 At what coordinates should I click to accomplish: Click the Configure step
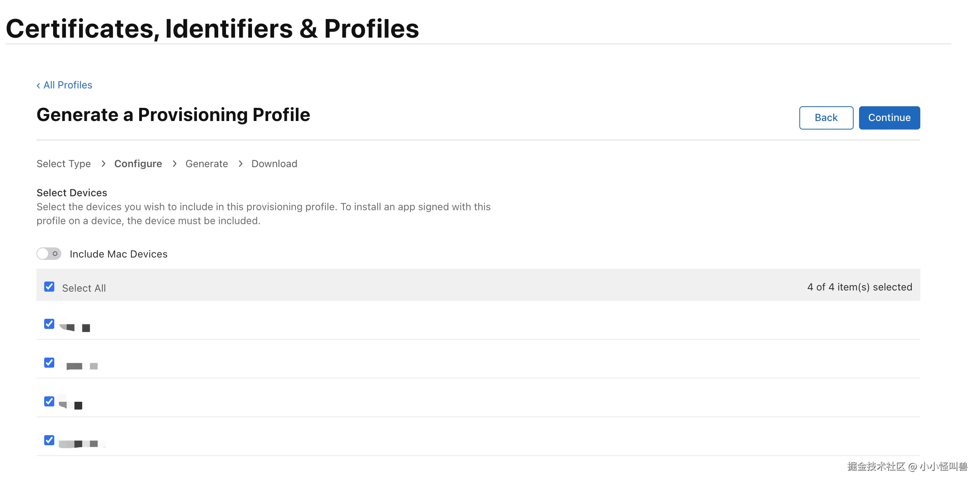tap(138, 164)
